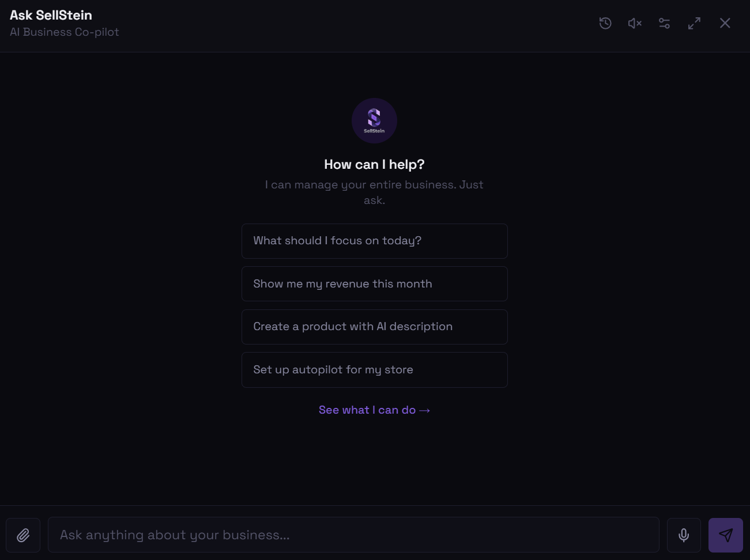Close the Ask SellStein panel
The image size is (750, 560).
click(725, 23)
